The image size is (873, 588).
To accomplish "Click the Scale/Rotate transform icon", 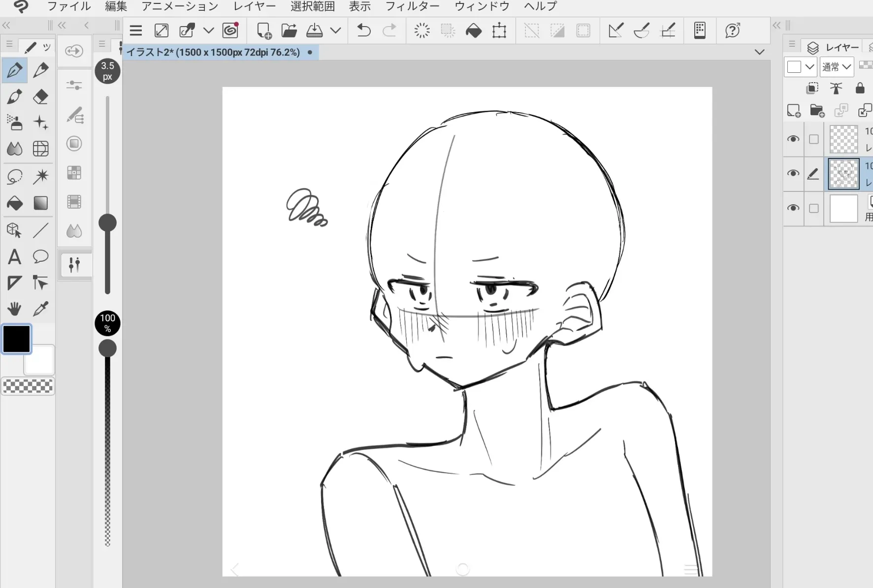I will point(499,31).
